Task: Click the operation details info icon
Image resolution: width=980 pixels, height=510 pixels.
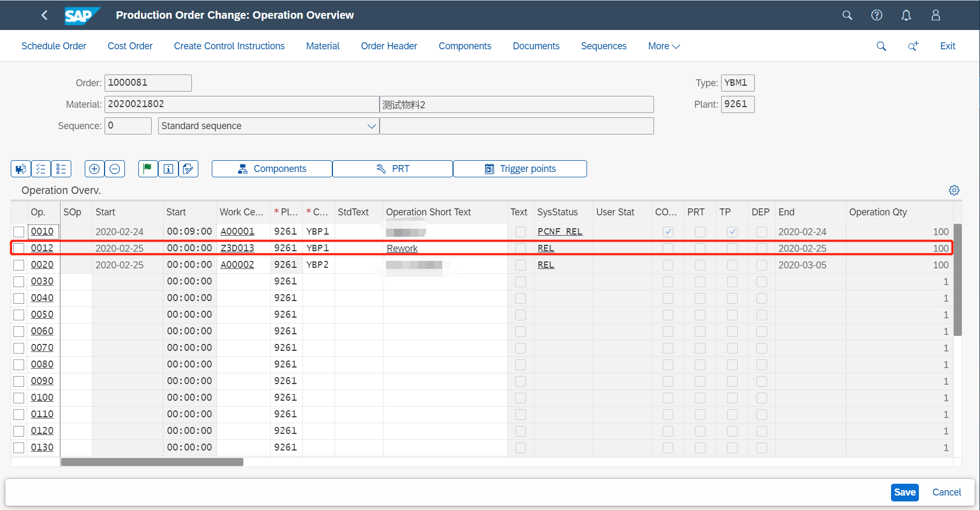Action: [x=168, y=168]
